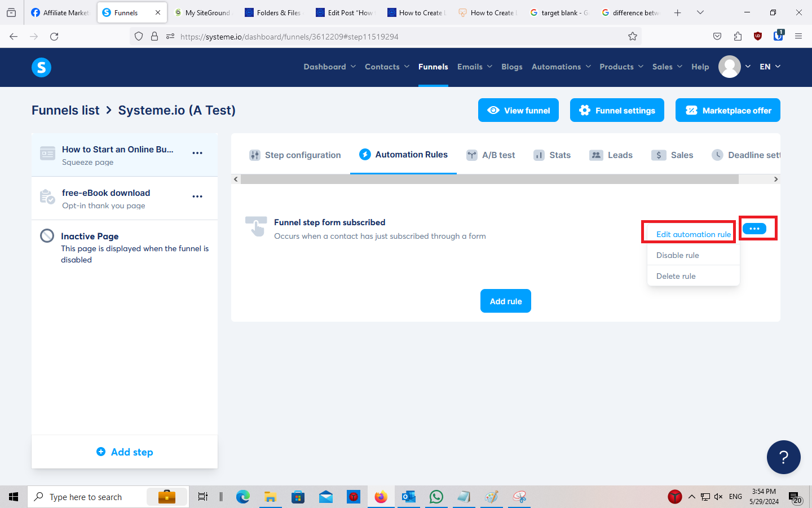Open the Help navigation item
The image size is (812, 508).
[700, 67]
